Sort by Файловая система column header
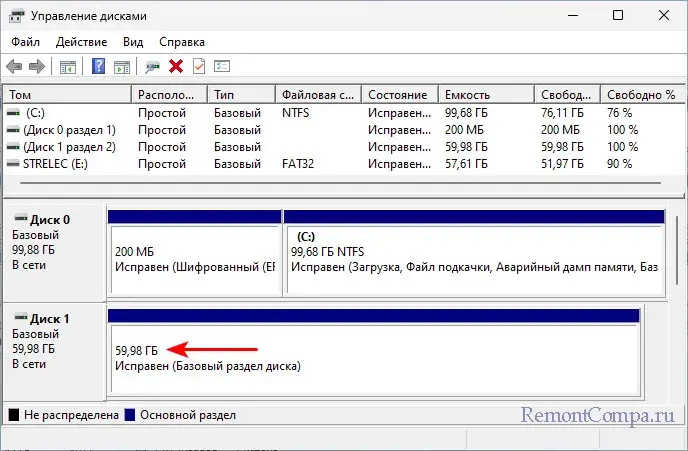The image size is (688, 451). point(319,95)
